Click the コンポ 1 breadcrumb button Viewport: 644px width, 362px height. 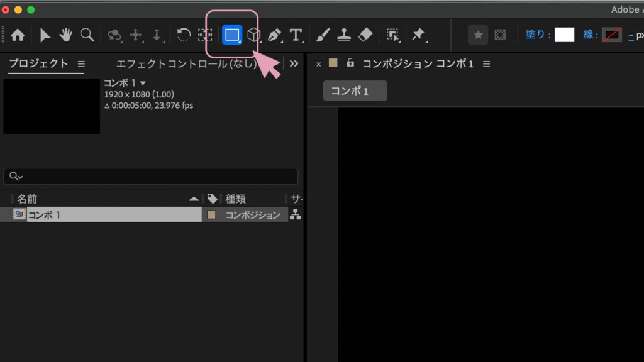[355, 90]
